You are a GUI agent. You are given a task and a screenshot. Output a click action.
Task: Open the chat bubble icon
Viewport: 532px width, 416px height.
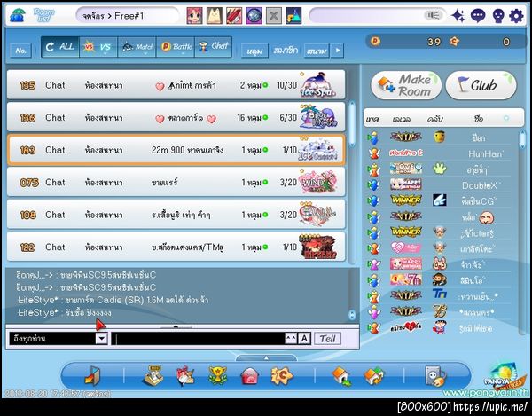pyautogui.click(x=478, y=16)
